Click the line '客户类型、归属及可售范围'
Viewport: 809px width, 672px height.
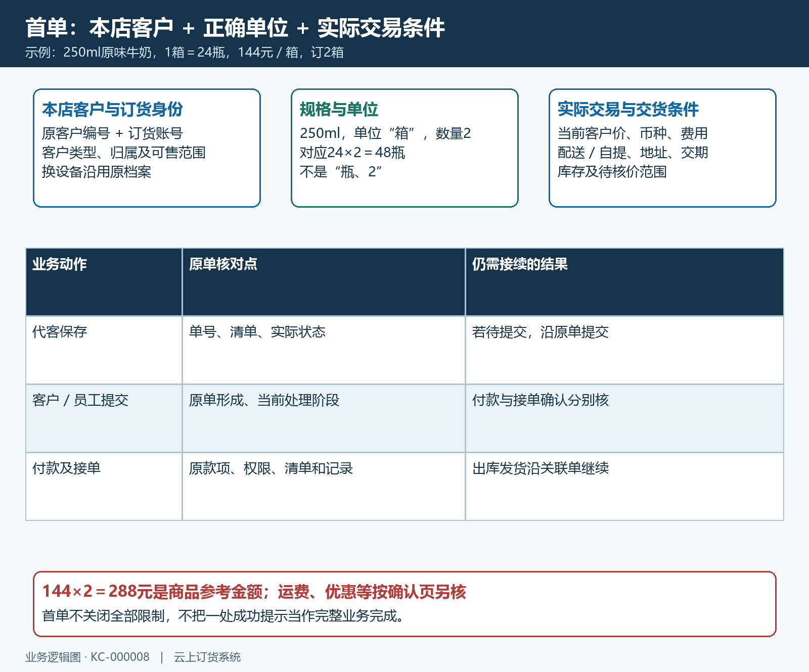pyautogui.click(x=124, y=153)
